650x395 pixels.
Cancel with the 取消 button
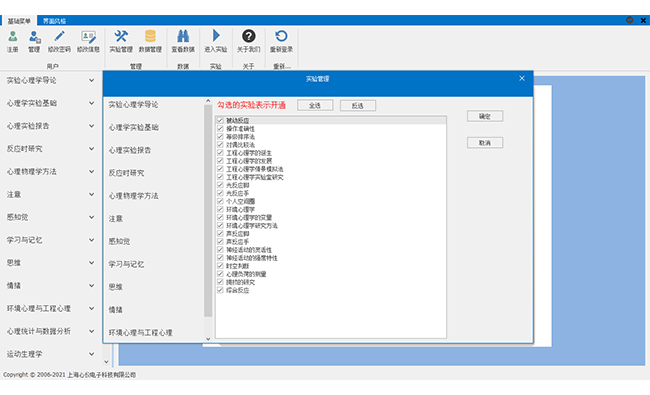tap(485, 143)
